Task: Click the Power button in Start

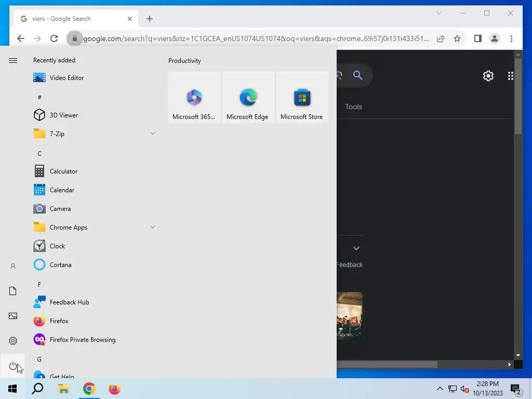Action: tap(13, 366)
